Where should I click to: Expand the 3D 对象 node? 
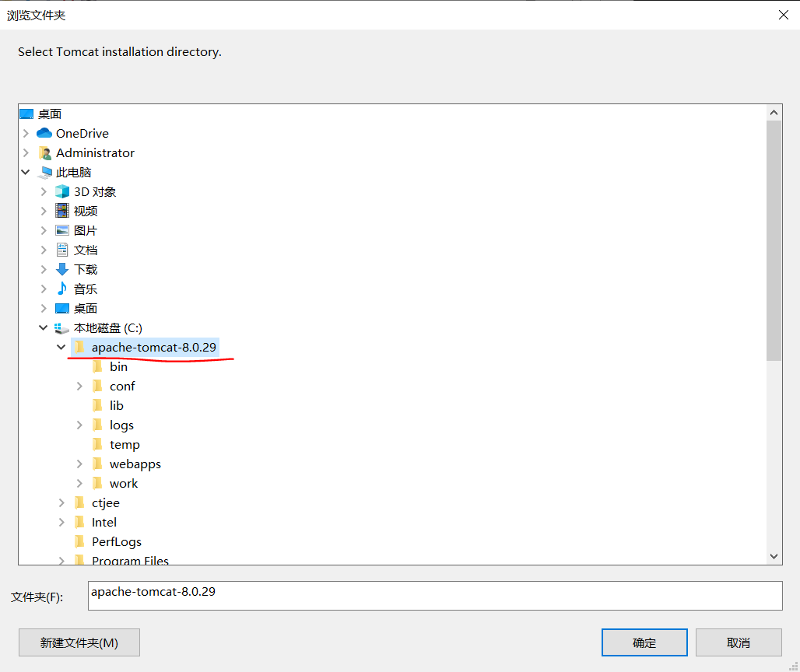tap(44, 191)
